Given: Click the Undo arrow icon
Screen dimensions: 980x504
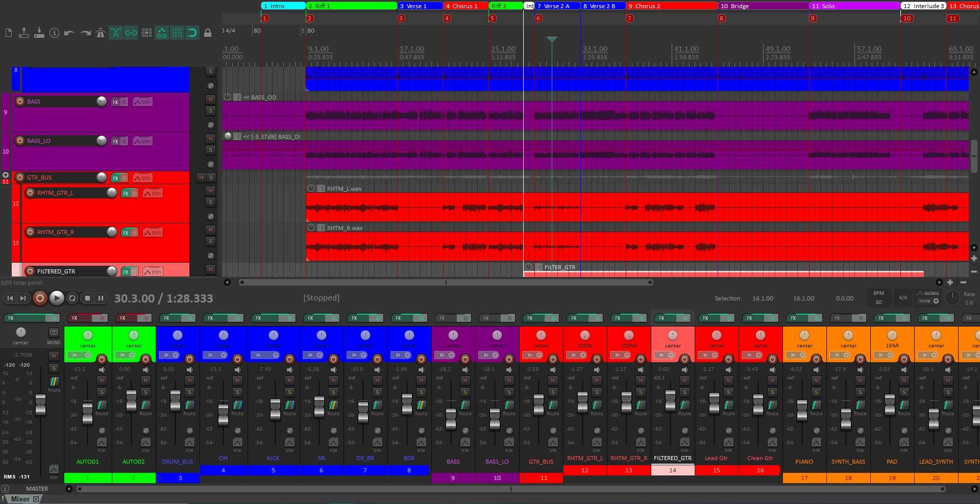Looking at the screenshot, I should [x=69, y=33].
